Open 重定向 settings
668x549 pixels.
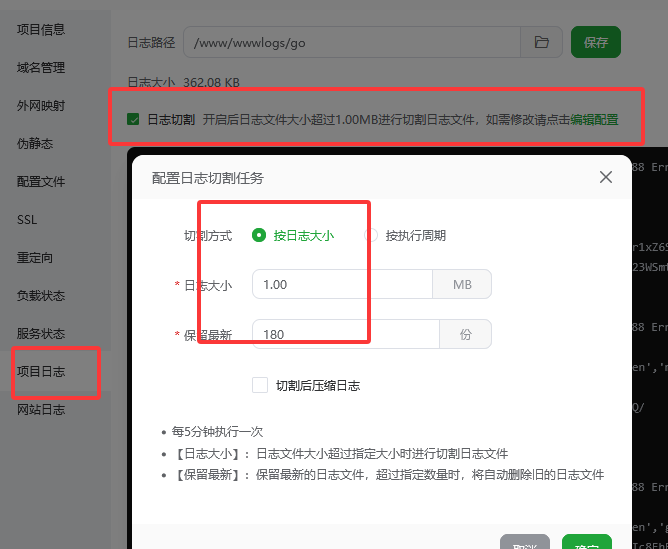click(x=35, y=258)
